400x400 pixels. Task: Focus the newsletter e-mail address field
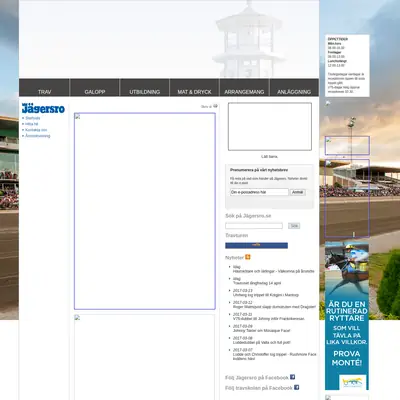259,192
